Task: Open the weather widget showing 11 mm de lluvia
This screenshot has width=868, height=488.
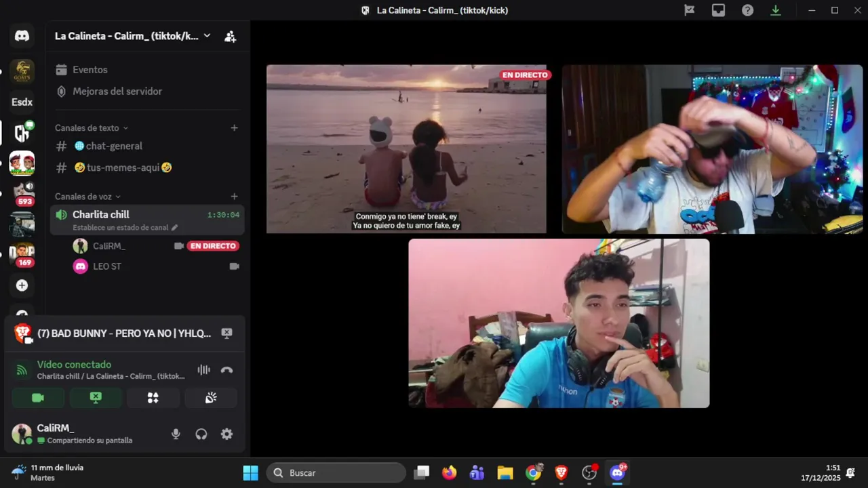Action: point(49,472)
